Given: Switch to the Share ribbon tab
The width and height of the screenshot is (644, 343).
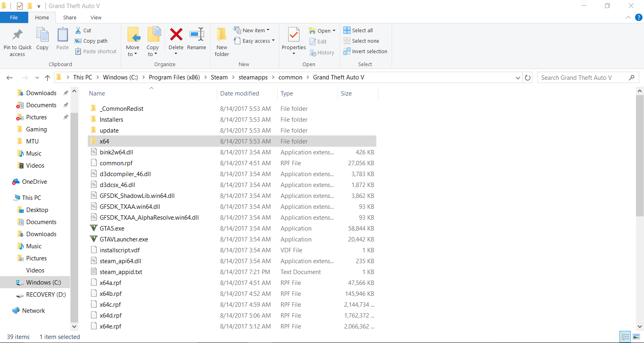Looking at the screenshot, I should [70, 17].
